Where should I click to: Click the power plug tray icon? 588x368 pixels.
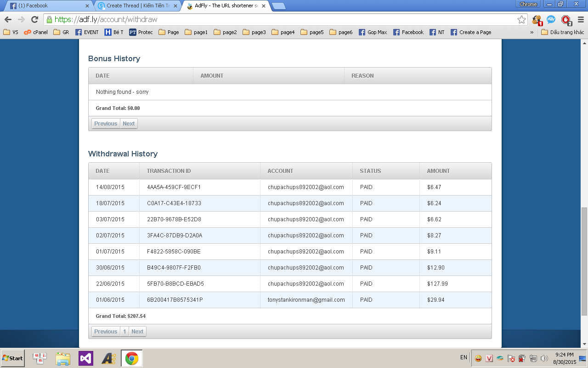click(522, 358)
